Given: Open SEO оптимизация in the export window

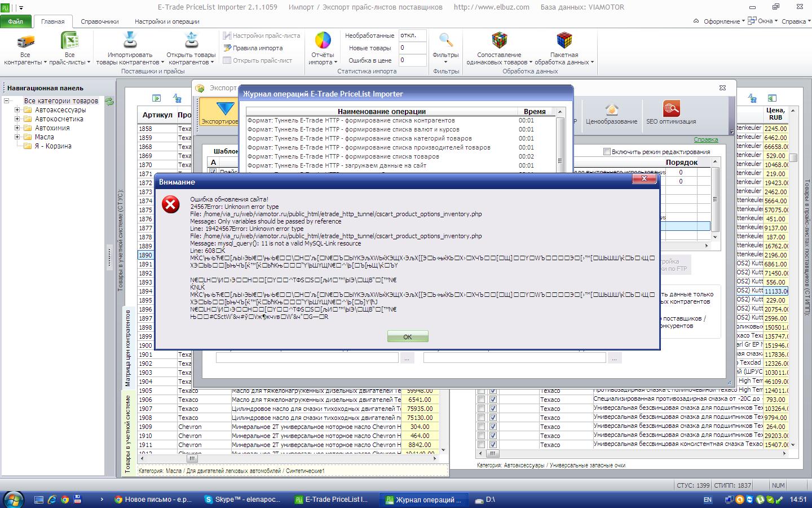Looking at the screenshot, I should tap(671, 113).
